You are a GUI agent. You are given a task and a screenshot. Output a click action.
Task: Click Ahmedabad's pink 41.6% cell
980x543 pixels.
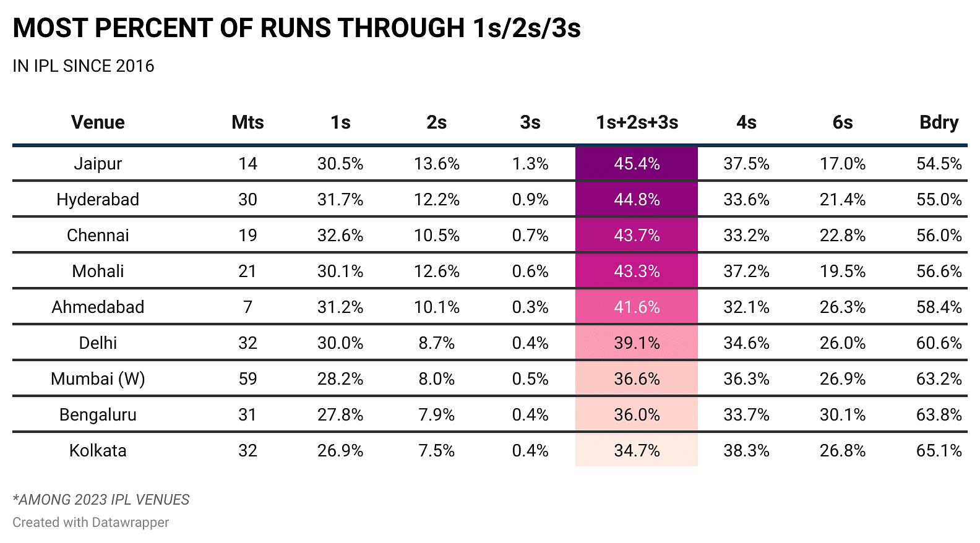click(x=637, y=307)
